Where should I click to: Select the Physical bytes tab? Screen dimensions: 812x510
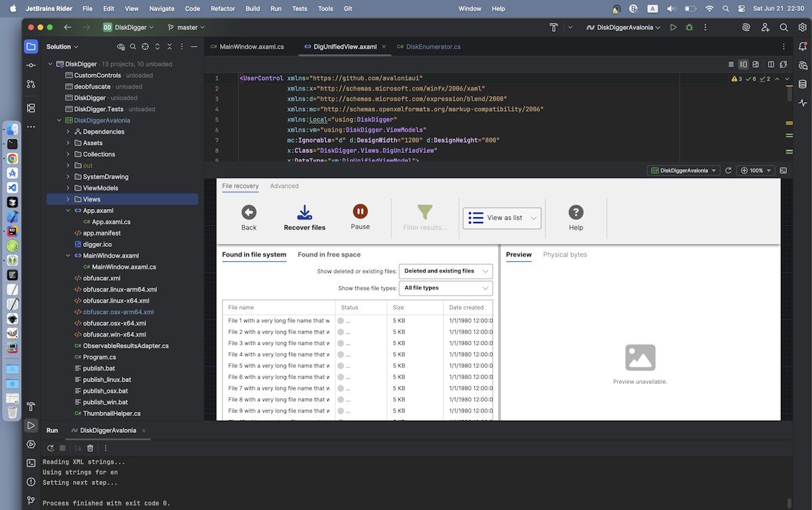(565, 255)
